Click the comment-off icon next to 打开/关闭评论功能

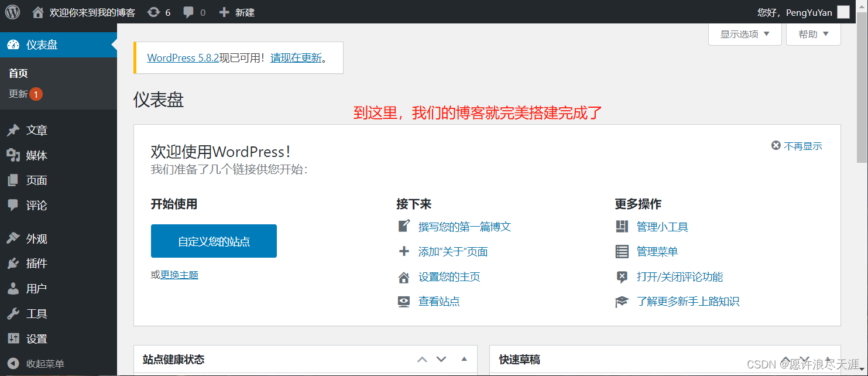coord(622,277)
